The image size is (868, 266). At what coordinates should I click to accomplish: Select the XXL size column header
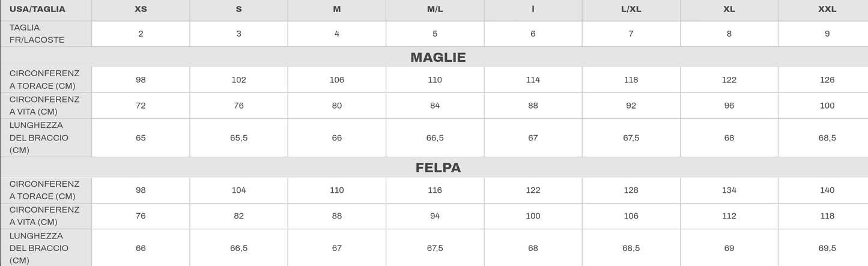(827, 10)
